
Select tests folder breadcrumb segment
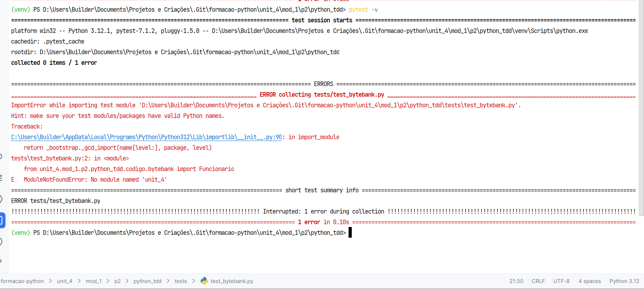click(x=181, y=281)
